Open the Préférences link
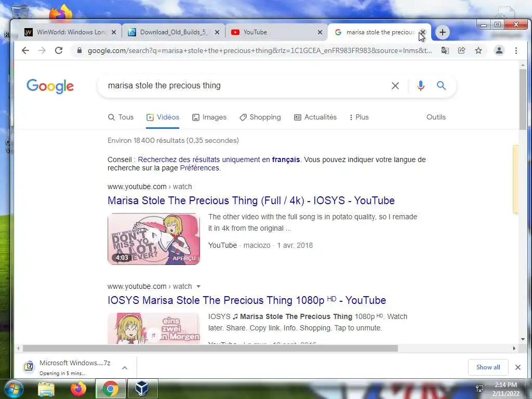This screenshot has width=532, height=399. coord(199,168)
